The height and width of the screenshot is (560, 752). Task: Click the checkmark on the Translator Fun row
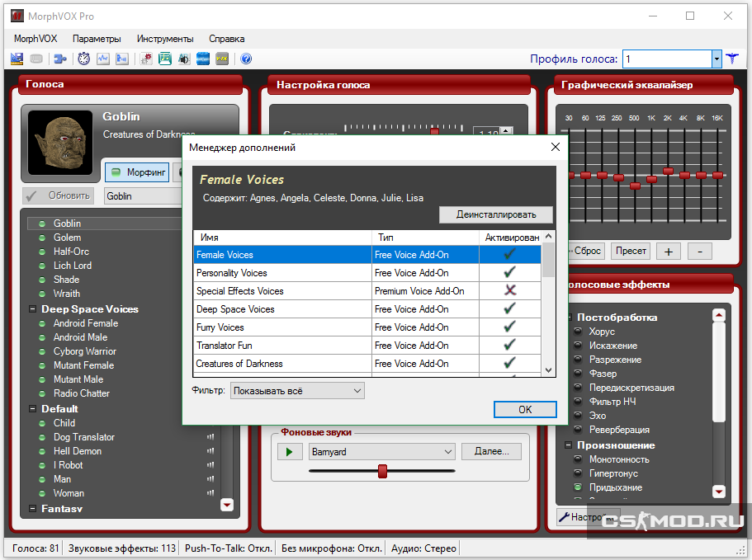coord(510,345)
